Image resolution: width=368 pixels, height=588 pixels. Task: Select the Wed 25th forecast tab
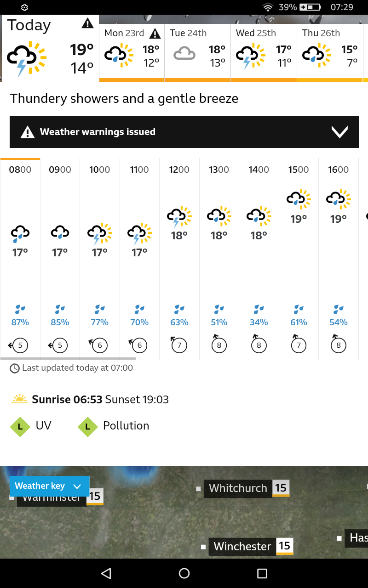tap(264, 51)
